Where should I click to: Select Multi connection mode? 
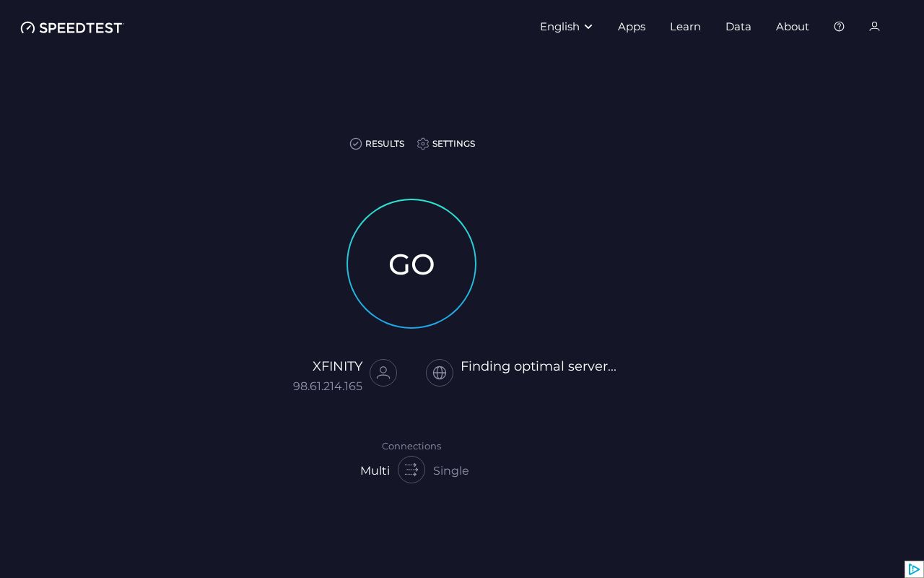click(375, 470)
